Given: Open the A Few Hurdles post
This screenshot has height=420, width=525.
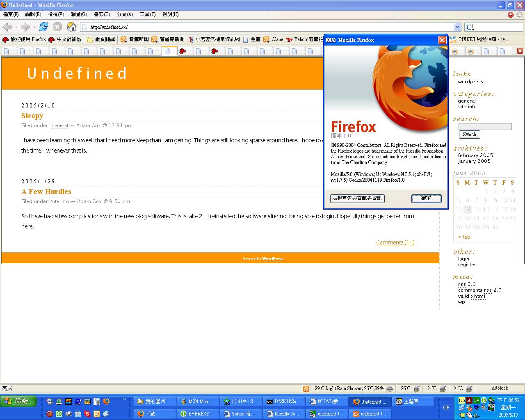Looking at the screenshot, I should tap(46, 192).
